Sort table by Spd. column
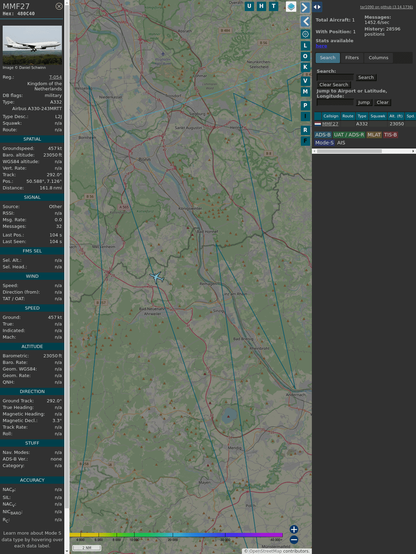This screenshot has height=554, width=416. click(410, 116)
